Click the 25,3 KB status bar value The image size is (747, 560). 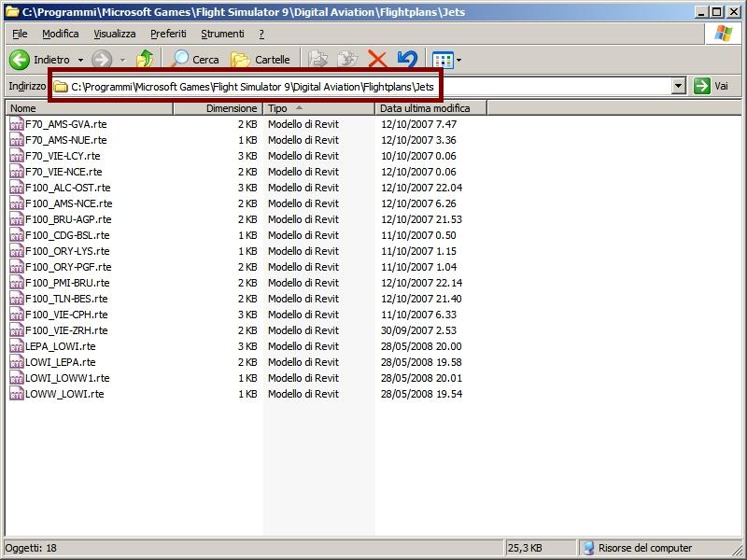(525, 548)
